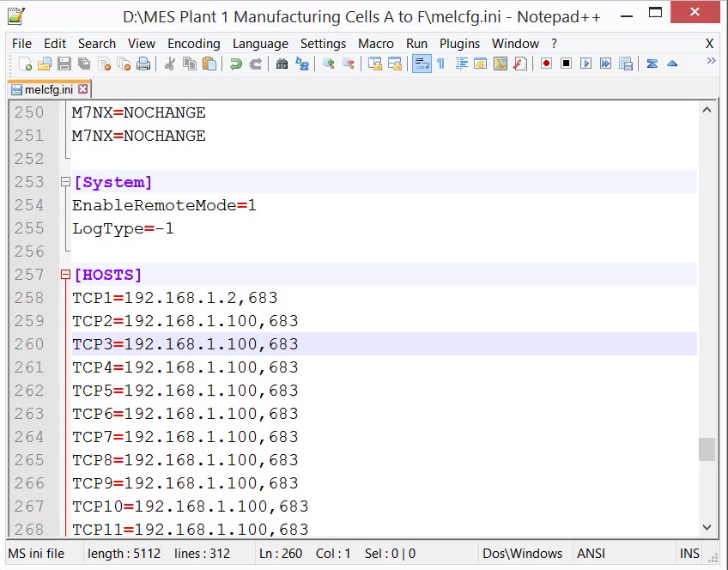Click the Close document toolbar icon

[x=104, y=64]
